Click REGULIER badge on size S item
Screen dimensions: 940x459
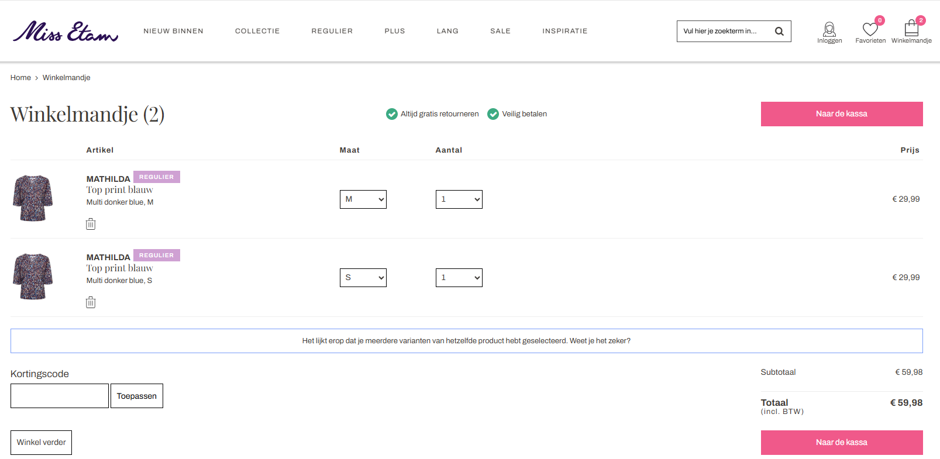[156, 255]
